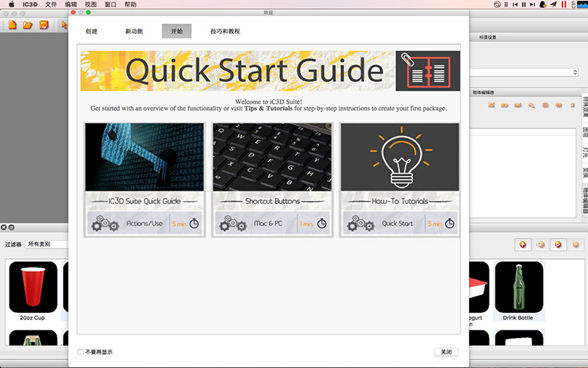Click the key icon button in library toolbar

(x=540, y=245)
